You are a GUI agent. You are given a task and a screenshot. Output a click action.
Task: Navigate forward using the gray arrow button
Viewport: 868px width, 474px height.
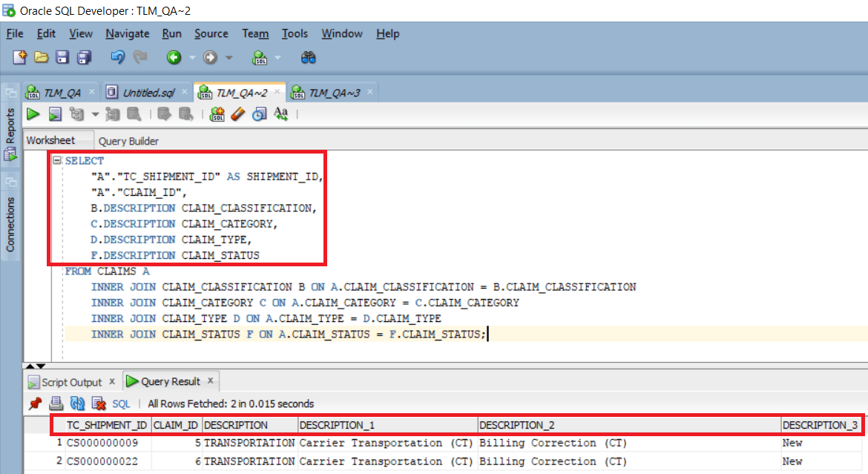coord(210,57)
